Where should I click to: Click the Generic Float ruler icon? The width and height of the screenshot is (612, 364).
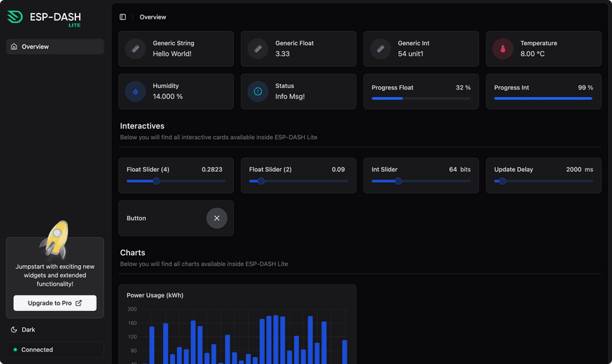(258, 49)
